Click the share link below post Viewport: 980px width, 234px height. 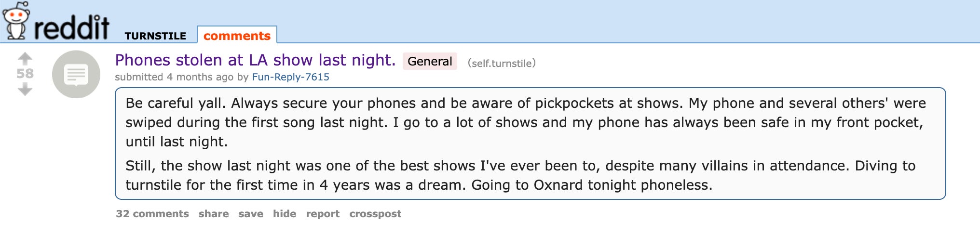[x=214, y=214]
